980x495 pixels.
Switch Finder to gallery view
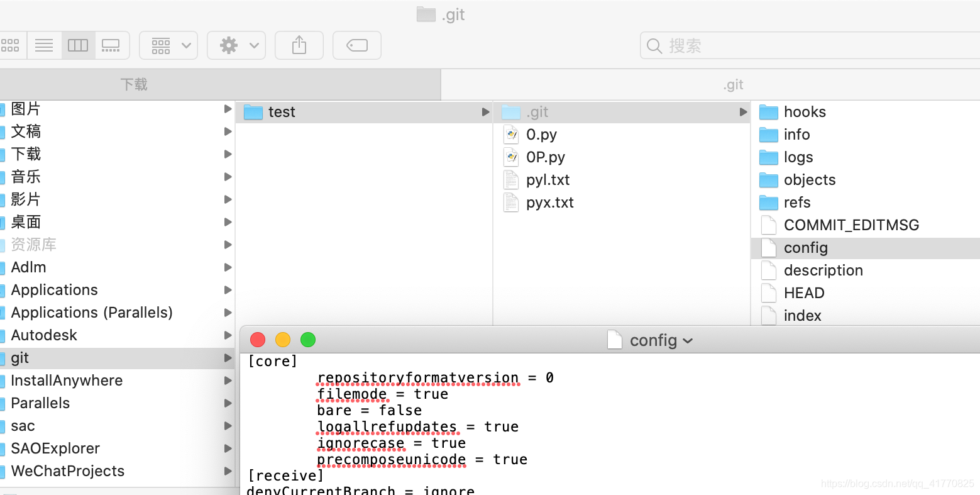click(111, 45)
